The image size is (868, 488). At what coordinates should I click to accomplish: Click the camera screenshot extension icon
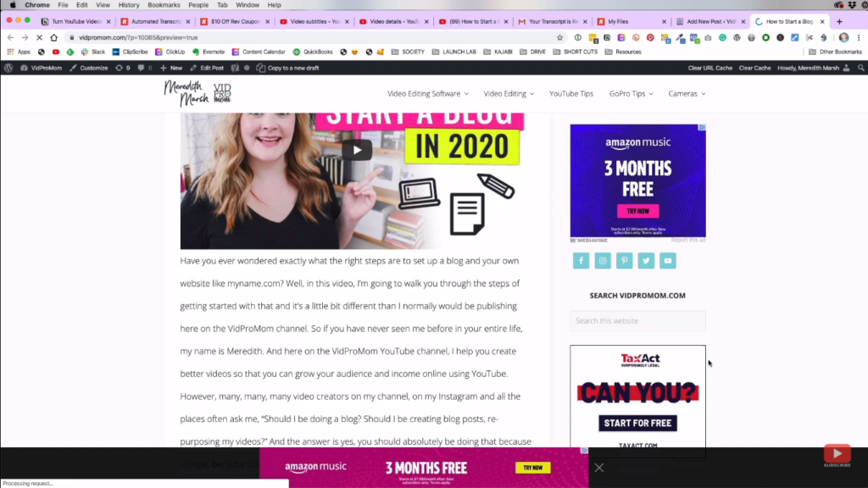click(x=708, y=37)
